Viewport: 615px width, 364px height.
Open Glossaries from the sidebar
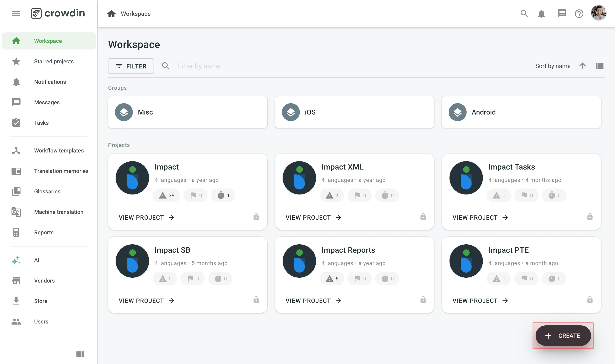click(x=47, y=191)
